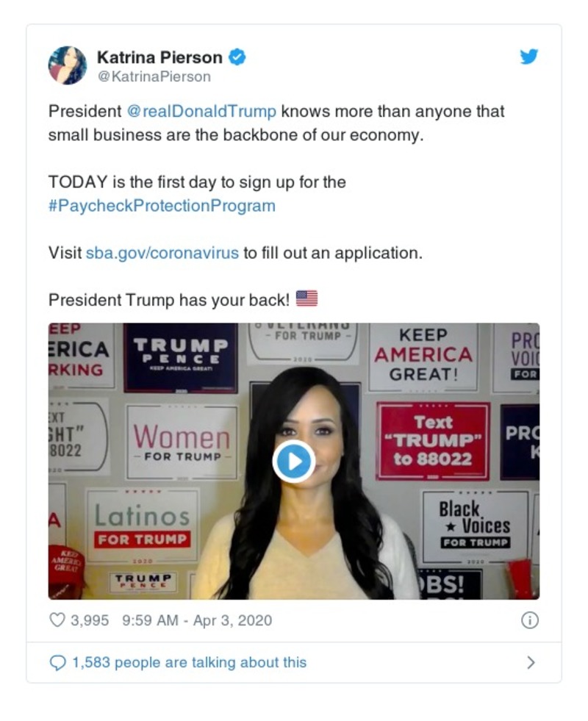Click the like count showing 3,995
Screen dimensions: 588x721
coord(87,620)
